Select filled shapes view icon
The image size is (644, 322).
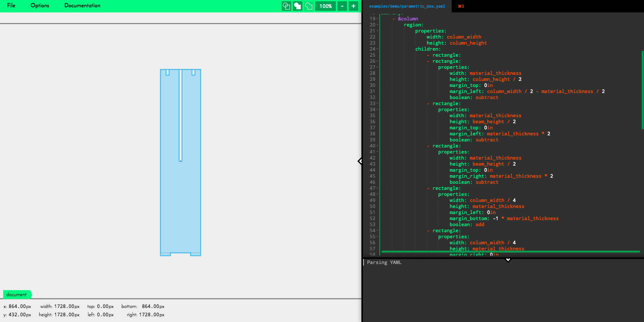click(x=297, y=6)
